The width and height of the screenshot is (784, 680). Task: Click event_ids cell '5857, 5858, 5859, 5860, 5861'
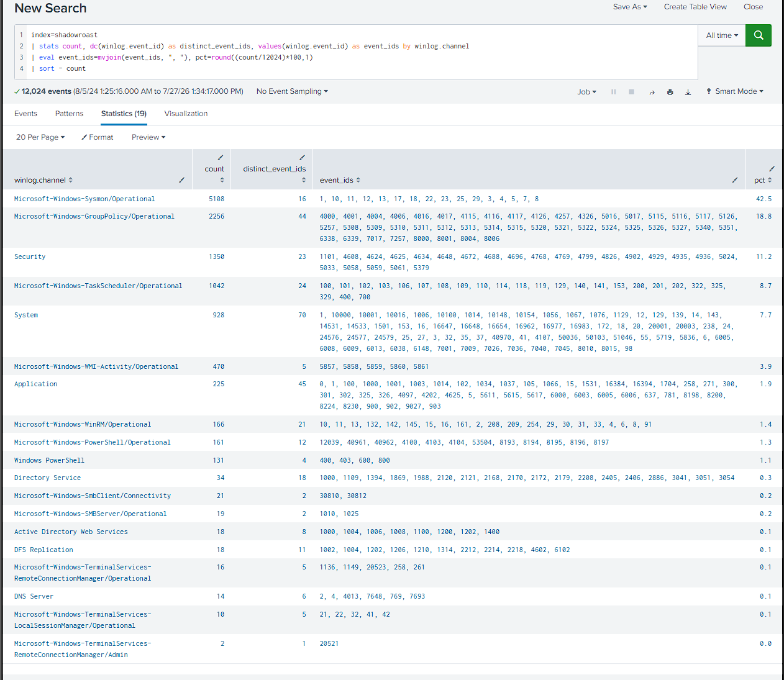click(374, 367)
